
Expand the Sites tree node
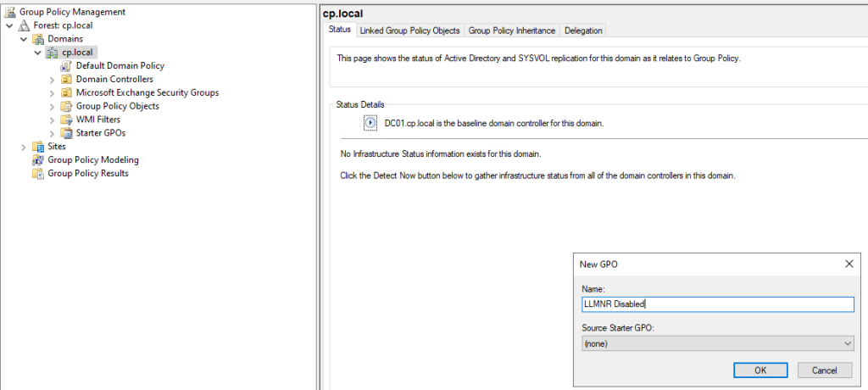23,147
